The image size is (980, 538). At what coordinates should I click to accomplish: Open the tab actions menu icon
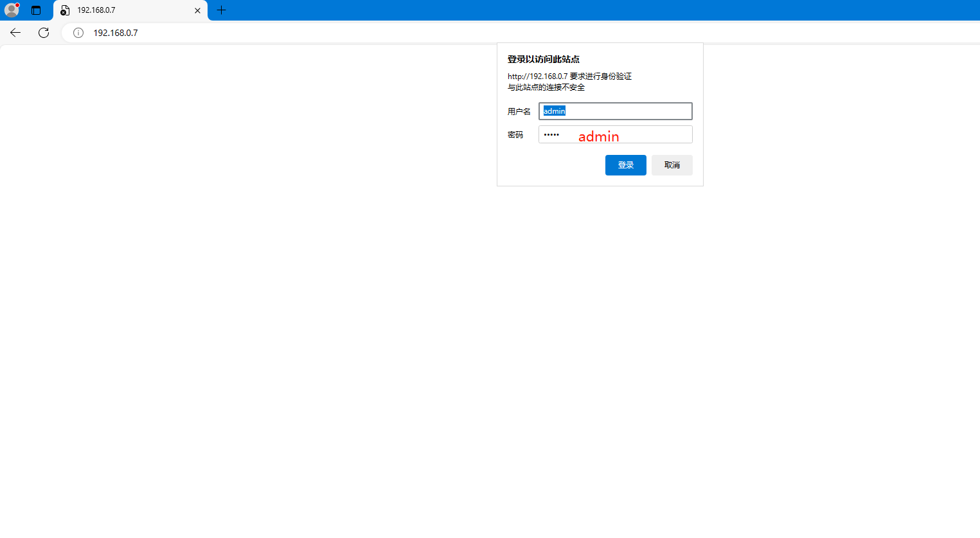click(36, 10)
